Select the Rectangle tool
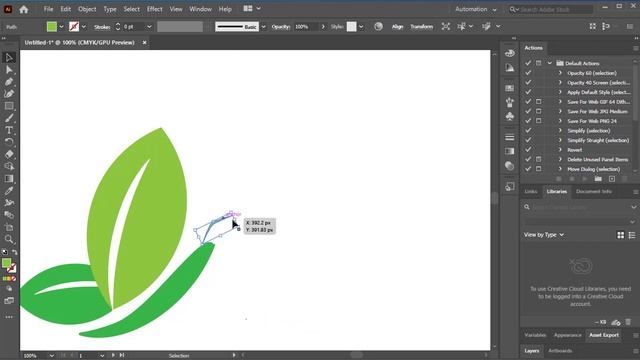 tap(9, 106)
